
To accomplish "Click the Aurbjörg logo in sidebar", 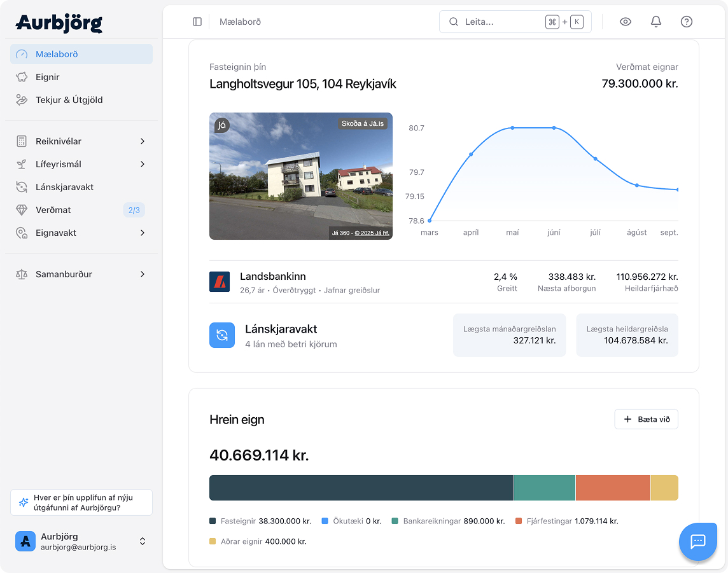I will (59, 23).
